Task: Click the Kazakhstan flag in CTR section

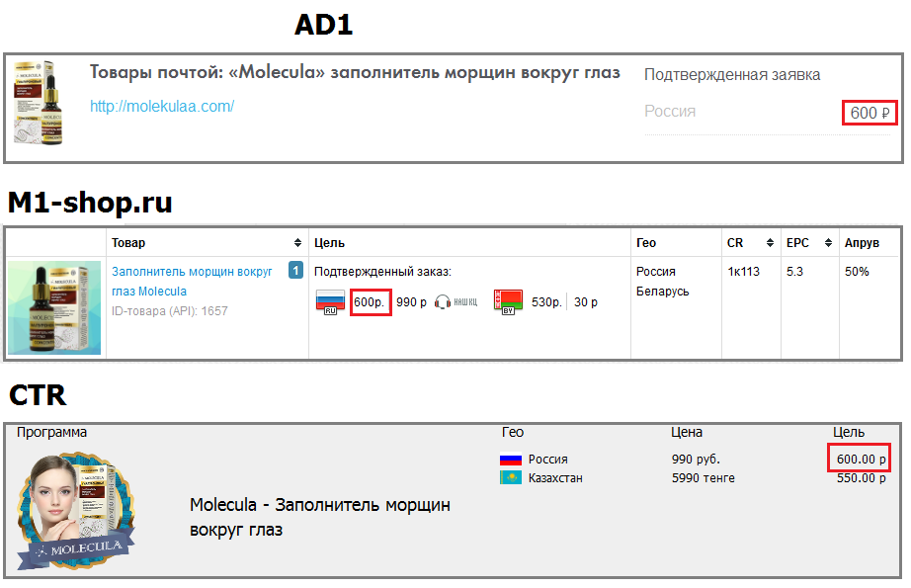Action: coord(510,478)
